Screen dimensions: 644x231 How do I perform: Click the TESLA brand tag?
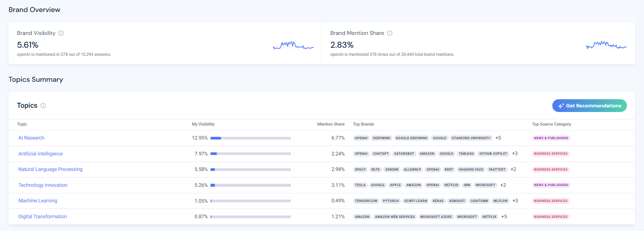(x=360, y=185)
